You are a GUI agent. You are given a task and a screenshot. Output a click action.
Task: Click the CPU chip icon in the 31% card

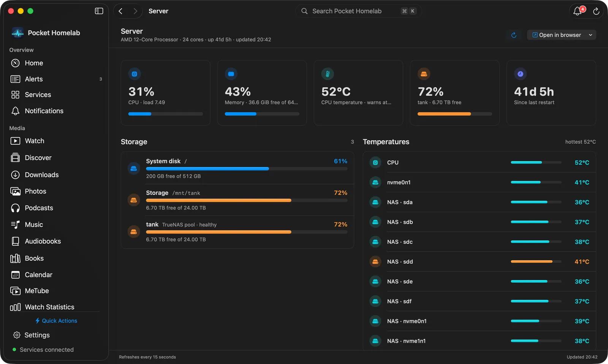point(135,74)
